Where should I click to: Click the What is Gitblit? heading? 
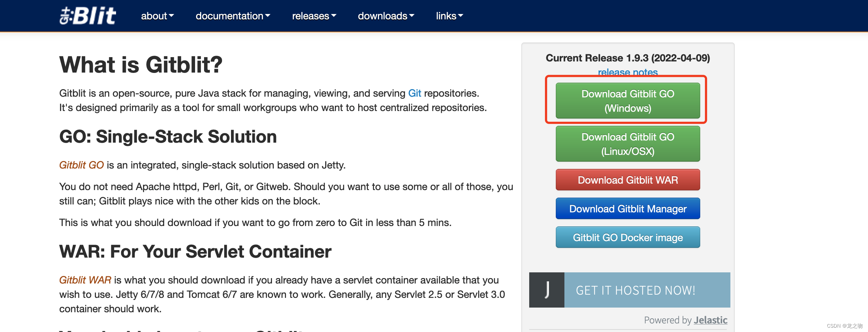[140, 65]
